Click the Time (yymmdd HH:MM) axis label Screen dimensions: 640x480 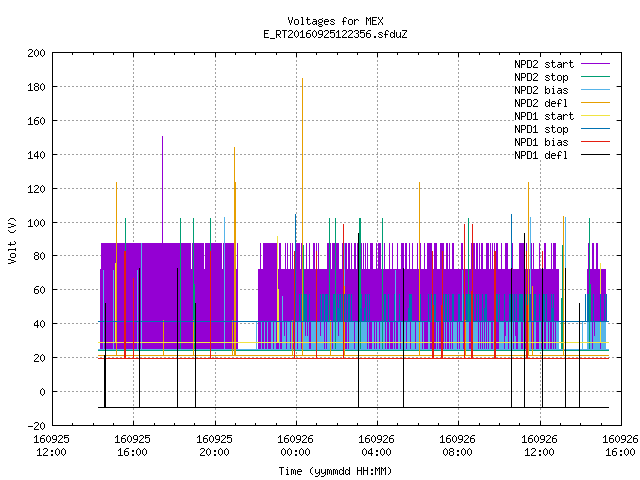pyautogui.click(x=335, y=471)
